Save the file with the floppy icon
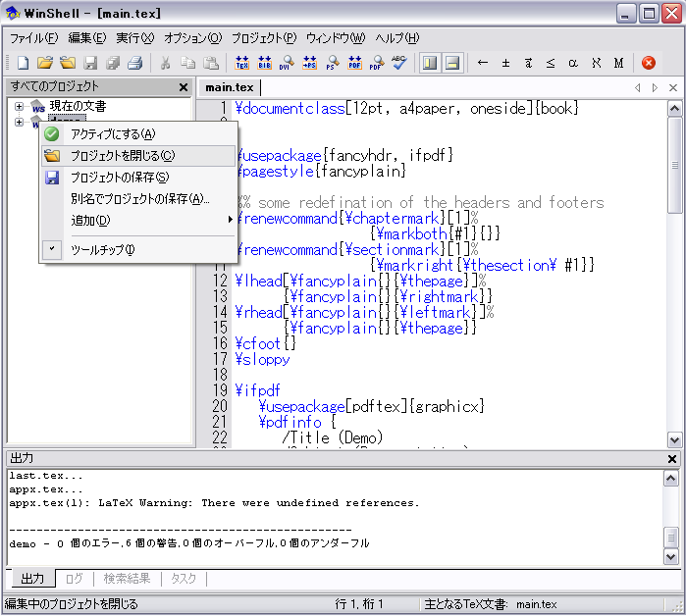 tap(90, 63)
